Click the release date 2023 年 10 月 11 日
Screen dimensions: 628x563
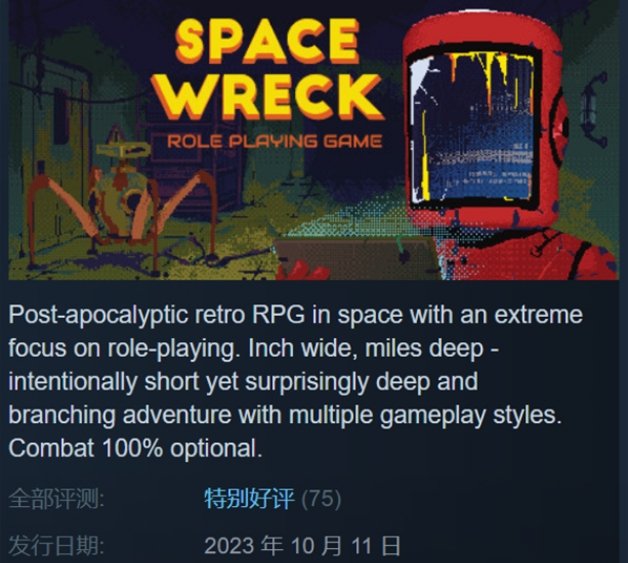302,546
